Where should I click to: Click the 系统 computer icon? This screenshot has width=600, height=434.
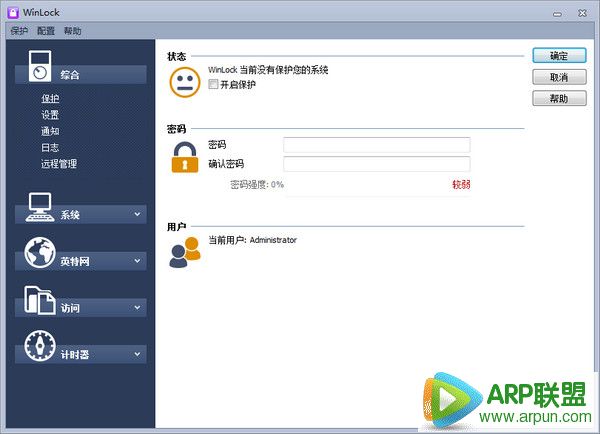[x=40, y=207]
